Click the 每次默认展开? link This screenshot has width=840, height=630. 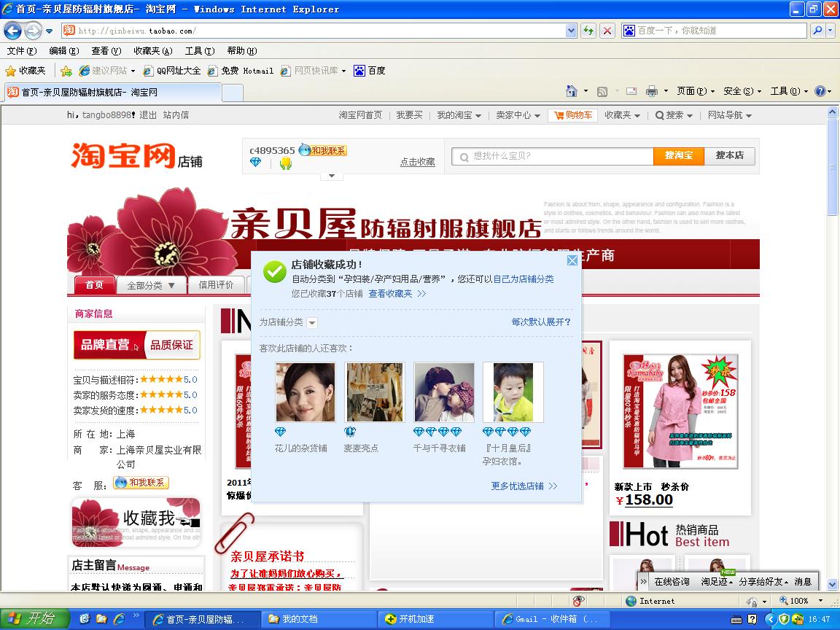[541, 322]
